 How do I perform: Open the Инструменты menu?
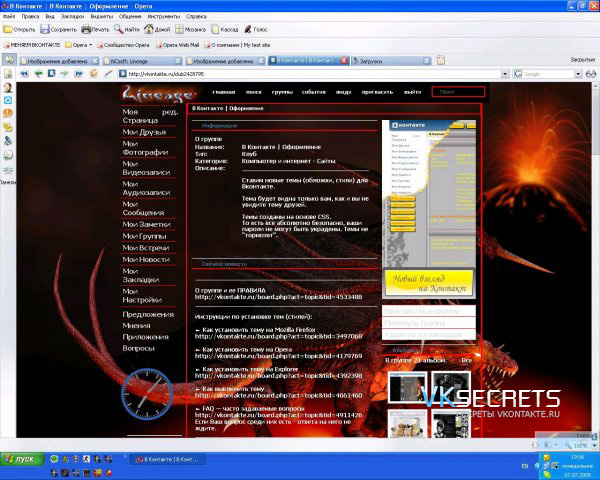click(x=164, y=16)
